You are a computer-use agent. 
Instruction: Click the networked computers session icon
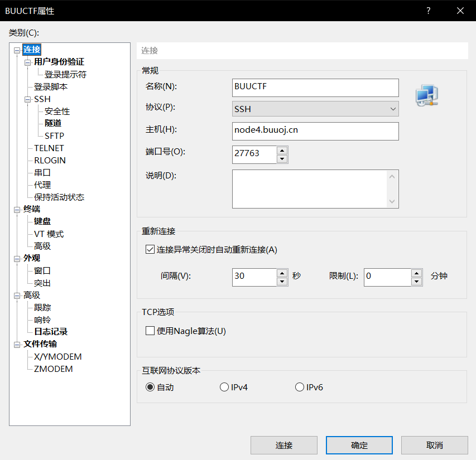(426, 95)
